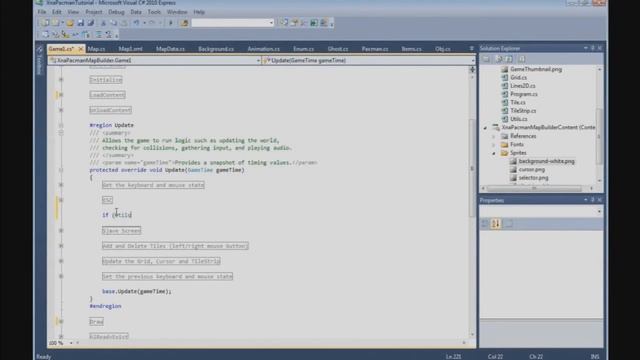Undo the last edit with the Undo icon
Screen dimensions: 640x360
(x=136, y=23)
